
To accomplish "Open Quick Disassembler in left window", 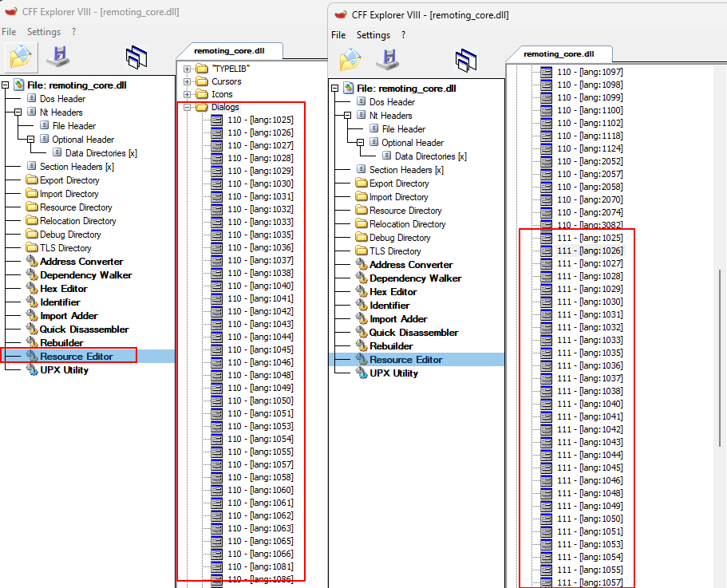I will 84,329.
